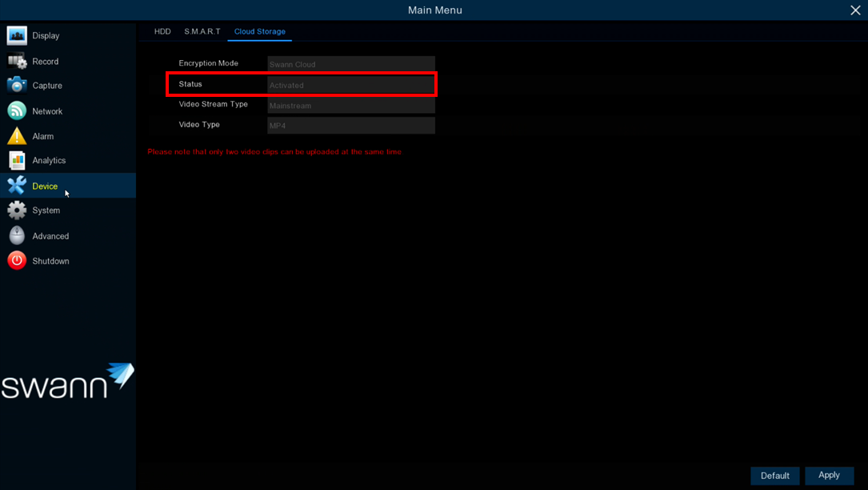
Task: Click the Status Activated field
Action: pos(351,85)
